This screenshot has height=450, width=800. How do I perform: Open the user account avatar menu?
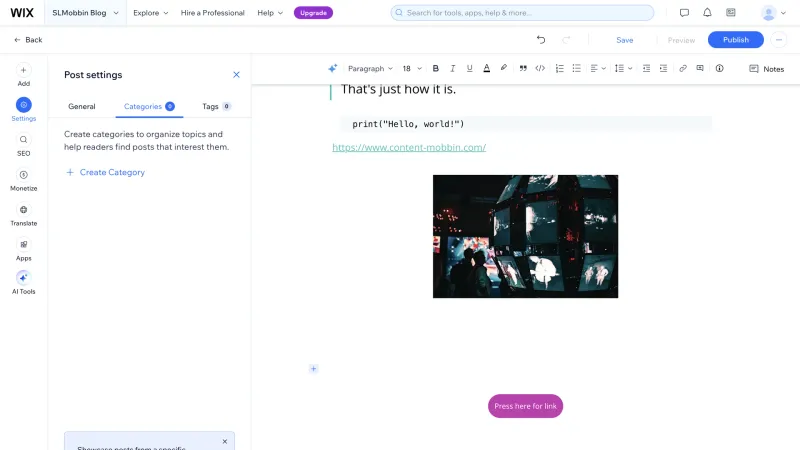point(773,13)
